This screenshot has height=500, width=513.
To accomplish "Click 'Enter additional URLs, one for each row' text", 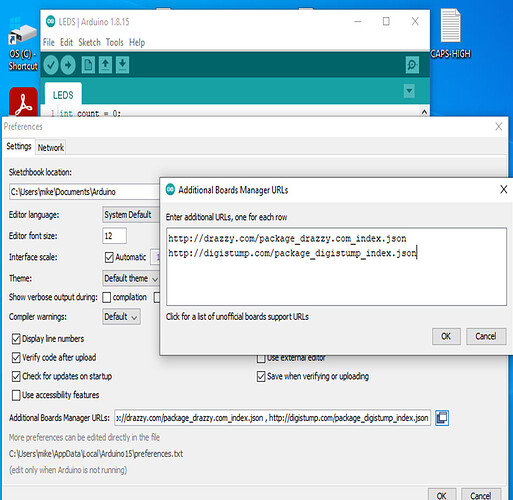I will 226,217.
